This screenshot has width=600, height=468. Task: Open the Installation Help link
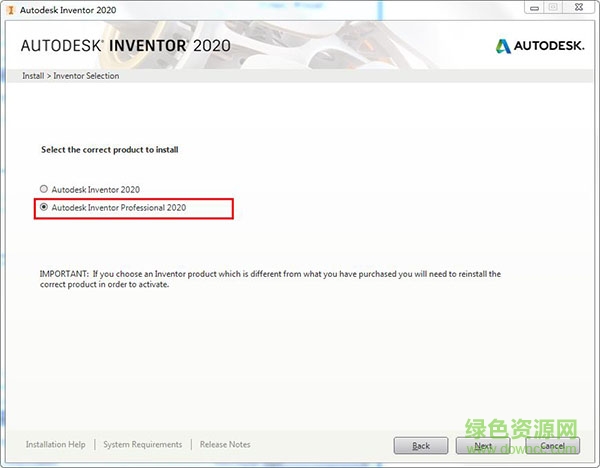(x=56, y=444)
